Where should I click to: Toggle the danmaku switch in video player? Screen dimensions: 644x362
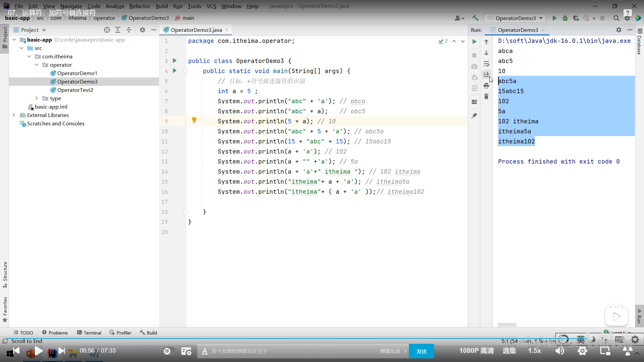click(x=167, y=351)
